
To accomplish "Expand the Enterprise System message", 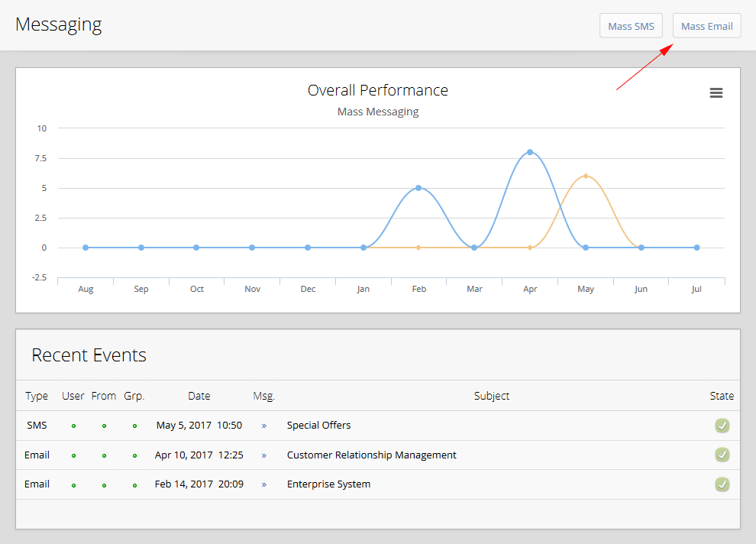I will [263, 484].
